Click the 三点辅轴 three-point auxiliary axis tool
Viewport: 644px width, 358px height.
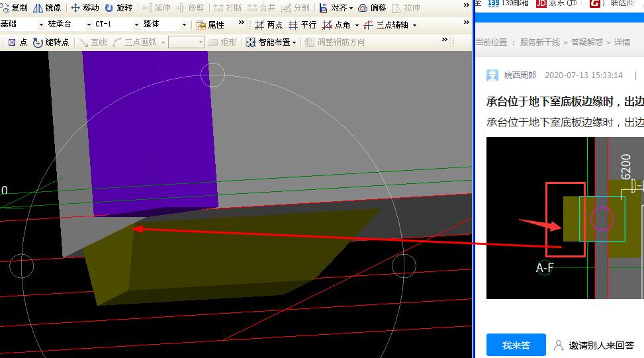(386, 25)
